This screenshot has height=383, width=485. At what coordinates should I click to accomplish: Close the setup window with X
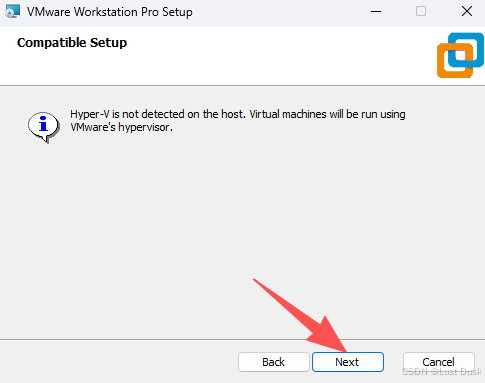tap(467, 12)
